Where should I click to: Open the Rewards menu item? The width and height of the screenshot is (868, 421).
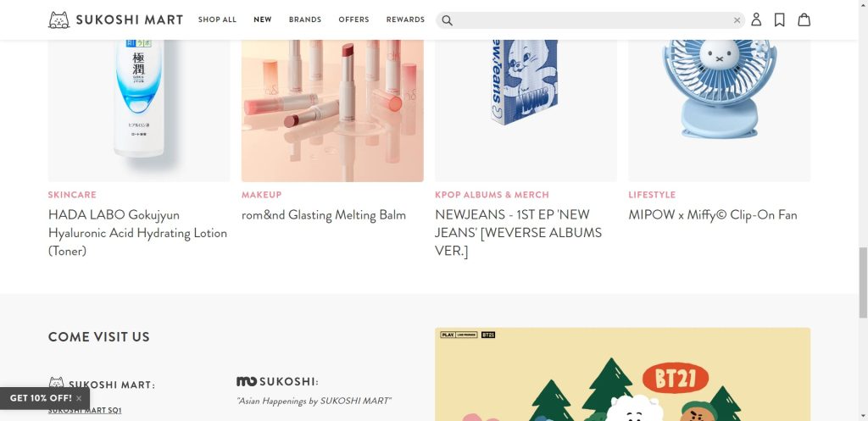pyautogui.click(x=405, y=19)
